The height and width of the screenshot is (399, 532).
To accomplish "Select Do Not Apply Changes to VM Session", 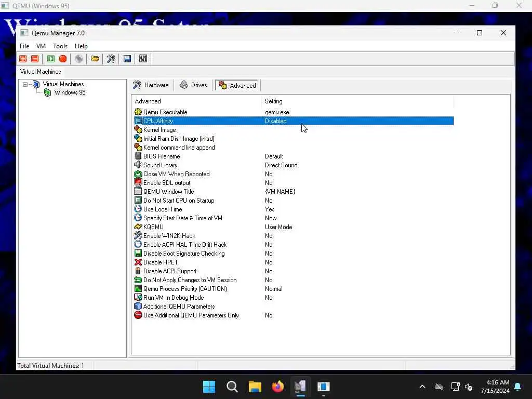I will [x=294, y=280].
